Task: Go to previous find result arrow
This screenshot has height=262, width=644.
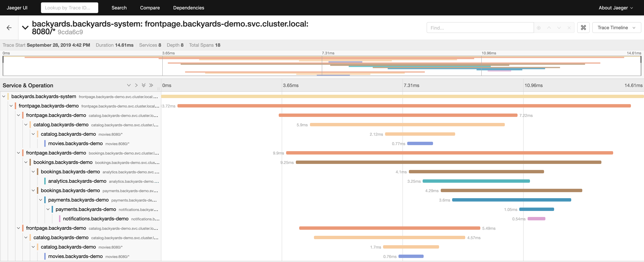Action: pyautogui.click(x=549, y=28)
